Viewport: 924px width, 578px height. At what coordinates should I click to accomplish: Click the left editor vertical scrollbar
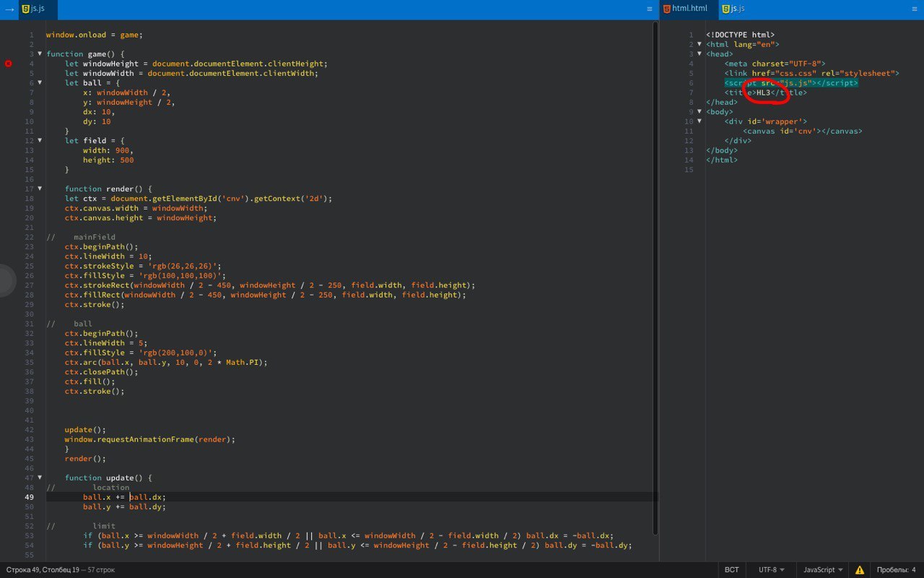click(655, 278)
